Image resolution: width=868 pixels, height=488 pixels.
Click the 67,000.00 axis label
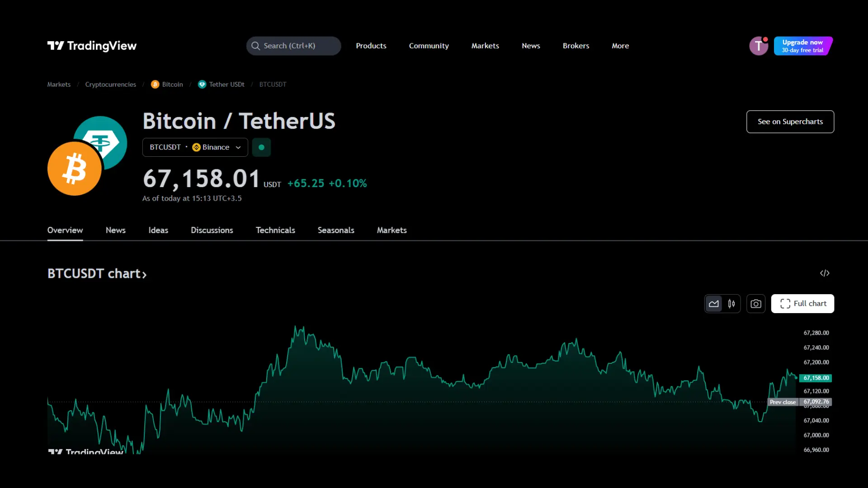(816, 435)
